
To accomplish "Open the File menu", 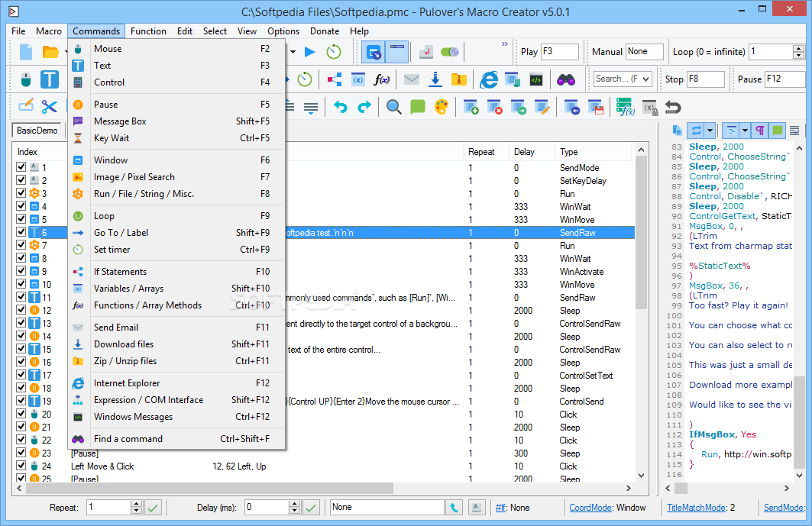I will pyautogui.click(x=18, y=31).
